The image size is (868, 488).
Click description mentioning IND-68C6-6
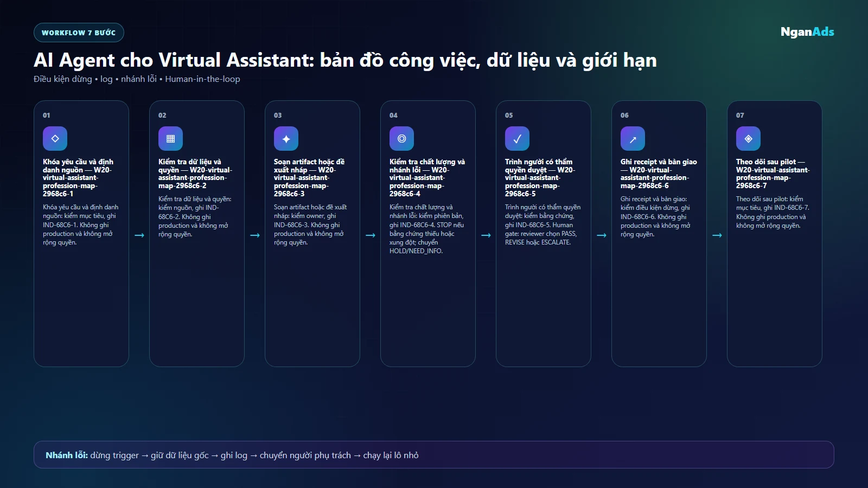tap(656, 217)
